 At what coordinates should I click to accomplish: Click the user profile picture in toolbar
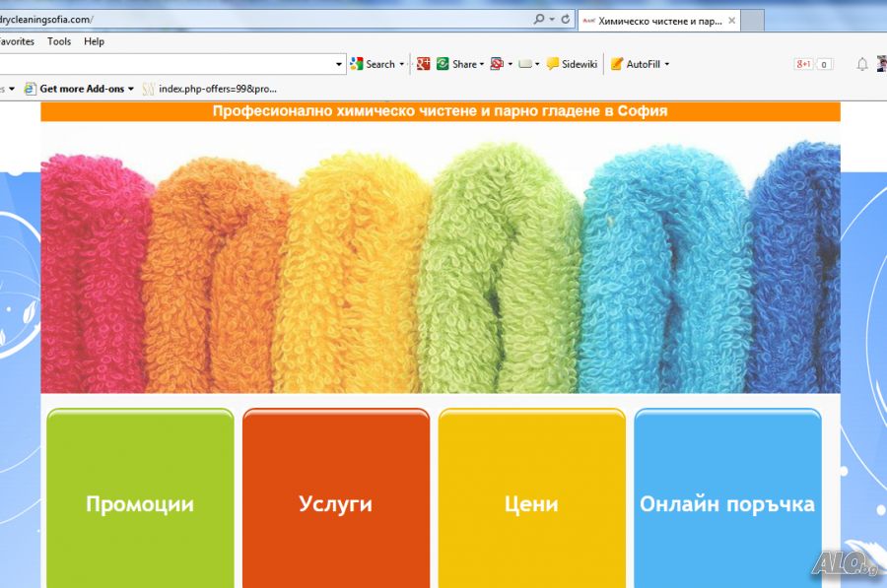[882, 64]
